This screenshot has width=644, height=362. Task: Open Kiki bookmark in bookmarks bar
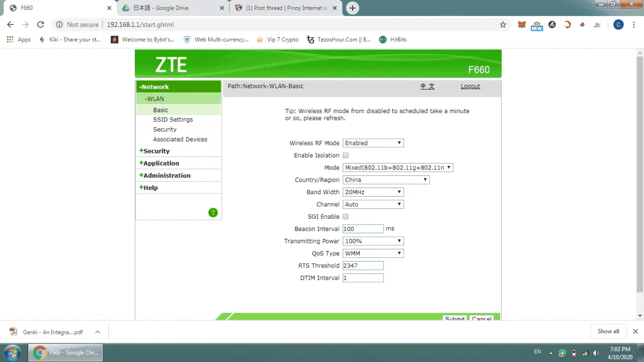pos(70,40)
